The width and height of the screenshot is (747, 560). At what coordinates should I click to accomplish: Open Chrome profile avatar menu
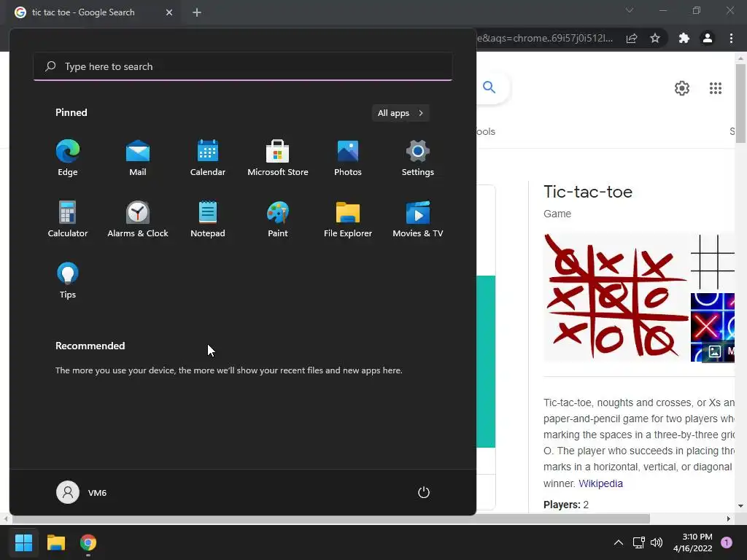pyautogui.click(x=708, y=39)
